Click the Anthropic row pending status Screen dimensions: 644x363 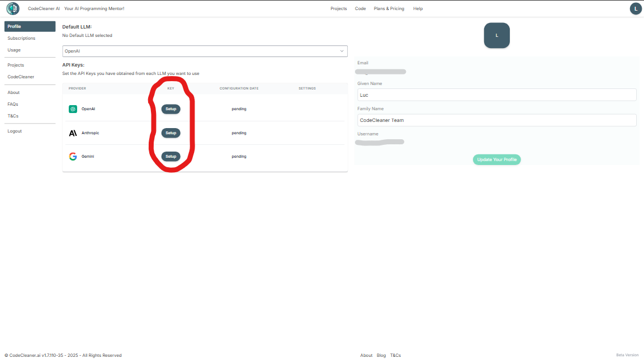click(239, 133)
